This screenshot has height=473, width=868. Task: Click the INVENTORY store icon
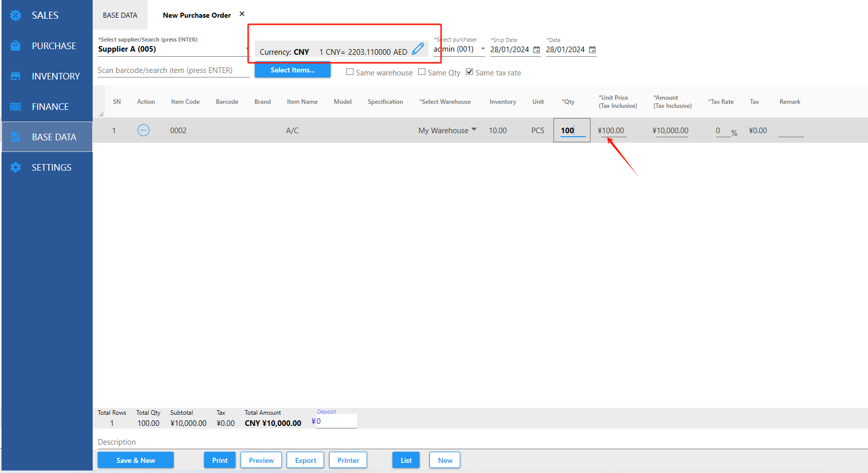[16, 76]
